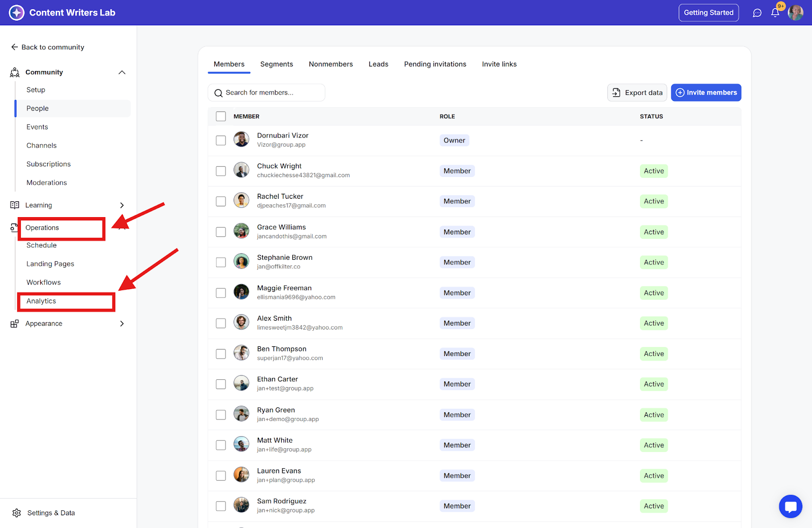Select the checkbox for Chuck Wright
Image resolution: width=812 pixels, height=528 pixels.
tap(221, 171)
